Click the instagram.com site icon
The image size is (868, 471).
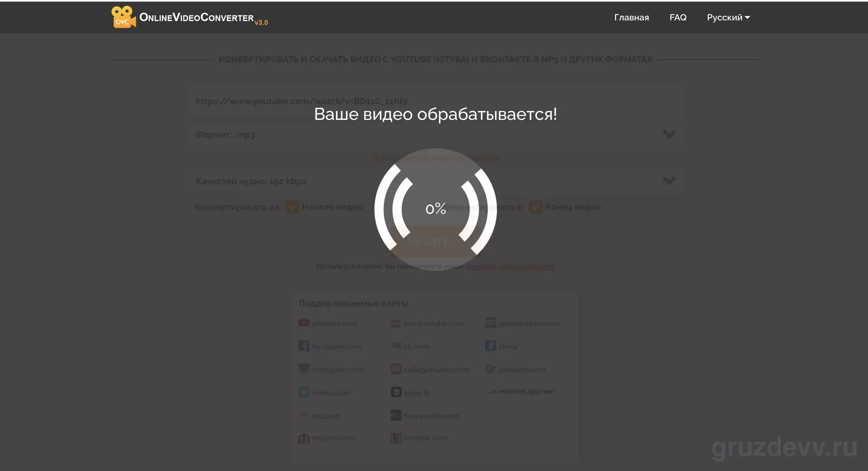(304, 369)
